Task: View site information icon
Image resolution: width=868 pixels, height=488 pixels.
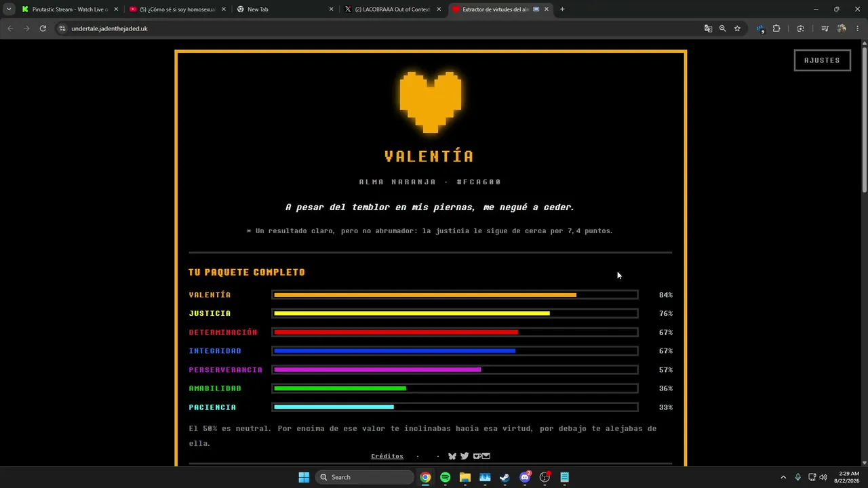Action: coord(62,28)
